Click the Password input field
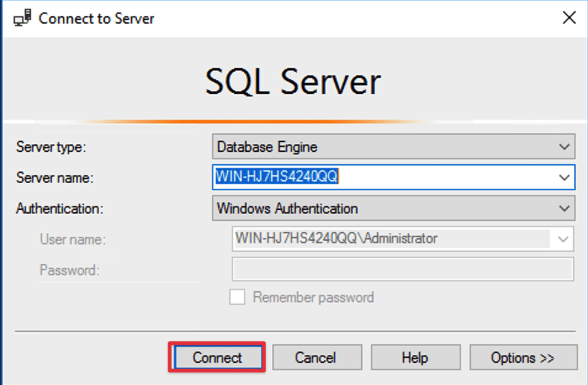588x385 pixels. (x=402, y=270)
